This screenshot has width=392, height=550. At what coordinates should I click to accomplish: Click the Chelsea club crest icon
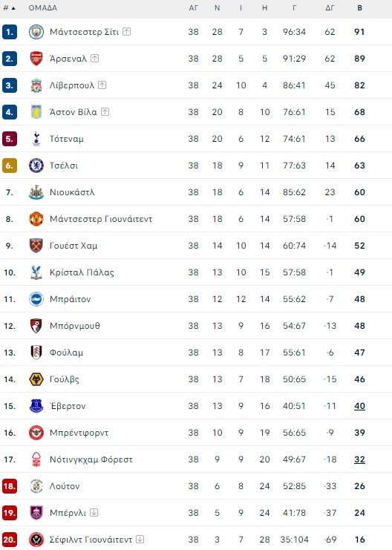coord(36,166)
